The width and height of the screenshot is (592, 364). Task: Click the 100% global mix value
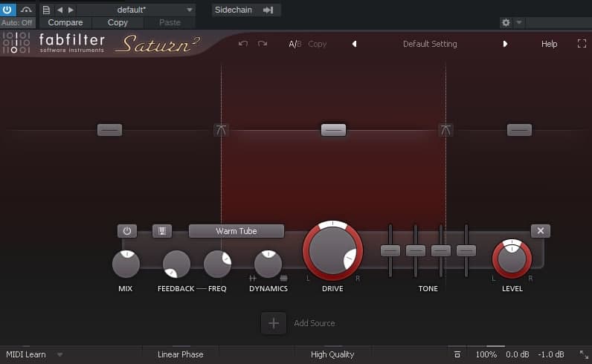coord(486,354)
